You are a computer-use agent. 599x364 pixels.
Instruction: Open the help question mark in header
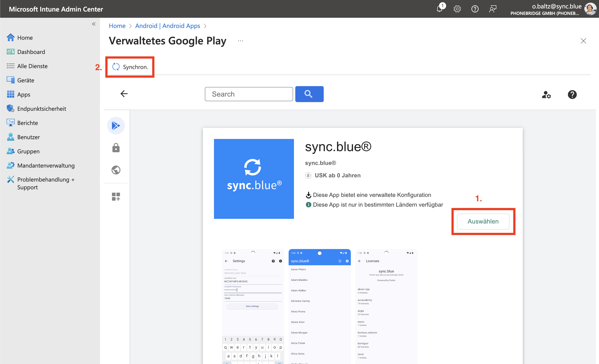coord(475,9)
